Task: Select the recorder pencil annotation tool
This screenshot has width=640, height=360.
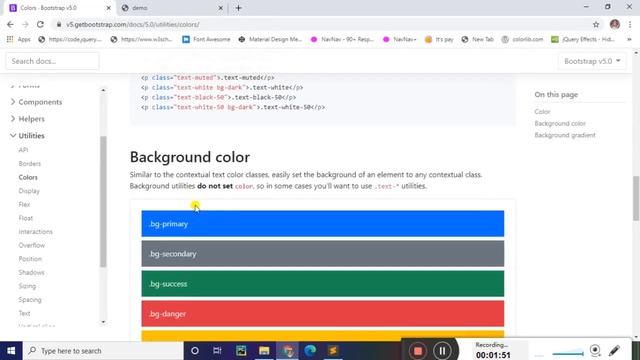Action: (x=615, y=350)
